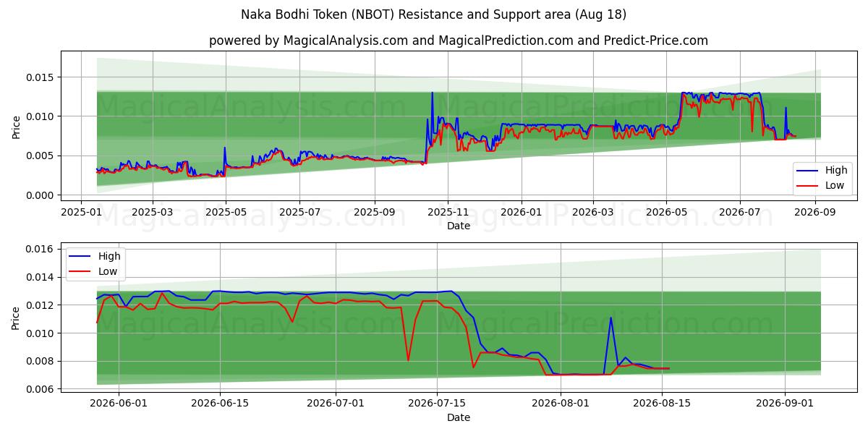
Task: Click the bottom chart y-axis value 0.014
Action: [41, 277]
